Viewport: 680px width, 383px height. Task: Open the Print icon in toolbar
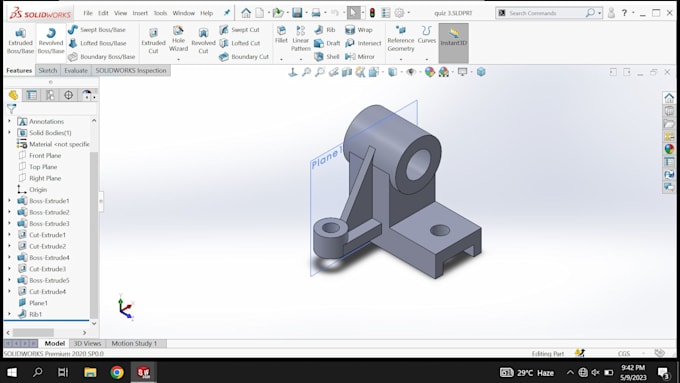coord(316,13)
